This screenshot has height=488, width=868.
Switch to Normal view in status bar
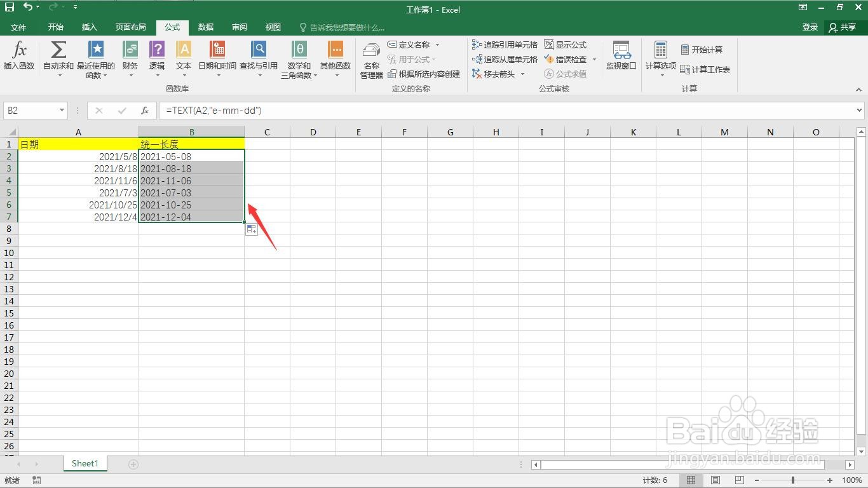pyautogui.click(x=691, y=480)
